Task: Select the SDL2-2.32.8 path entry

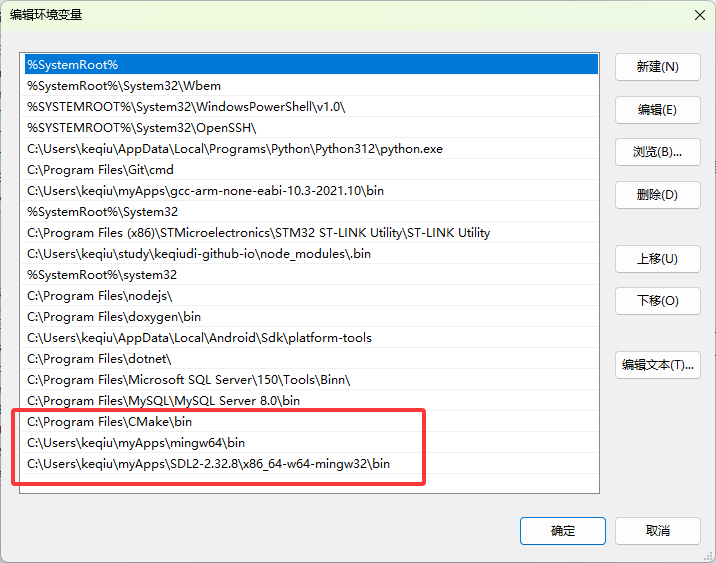Action: [x=208, y=464]
